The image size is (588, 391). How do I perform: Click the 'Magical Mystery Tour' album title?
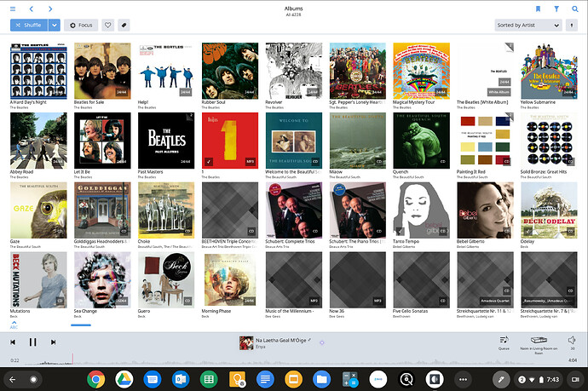(413, 102)
